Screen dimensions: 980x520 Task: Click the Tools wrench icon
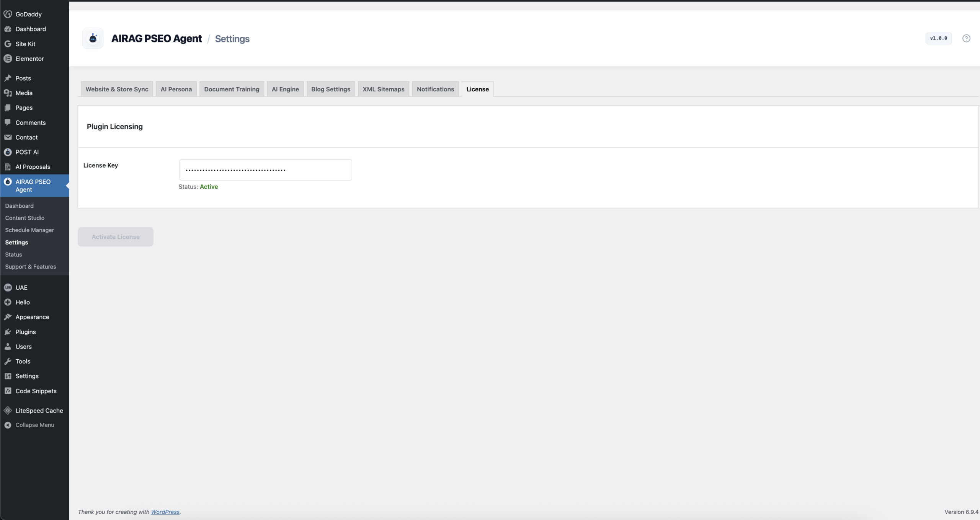8,361
